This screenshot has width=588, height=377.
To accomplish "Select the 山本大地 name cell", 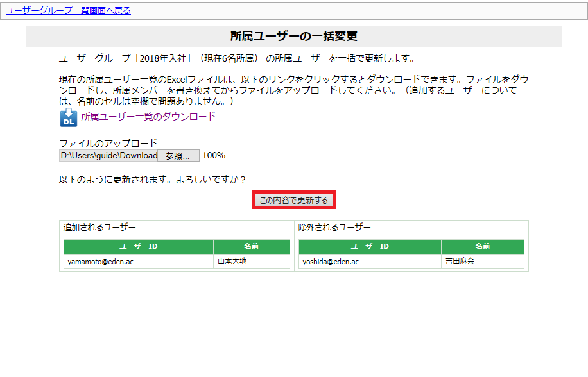I will pyautogui.click(x=252, y=262).
